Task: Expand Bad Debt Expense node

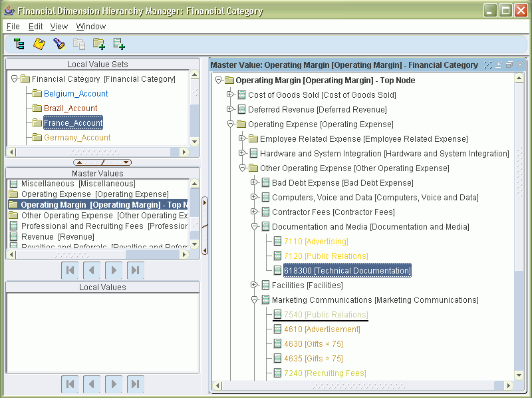Action: click(254, 182)
